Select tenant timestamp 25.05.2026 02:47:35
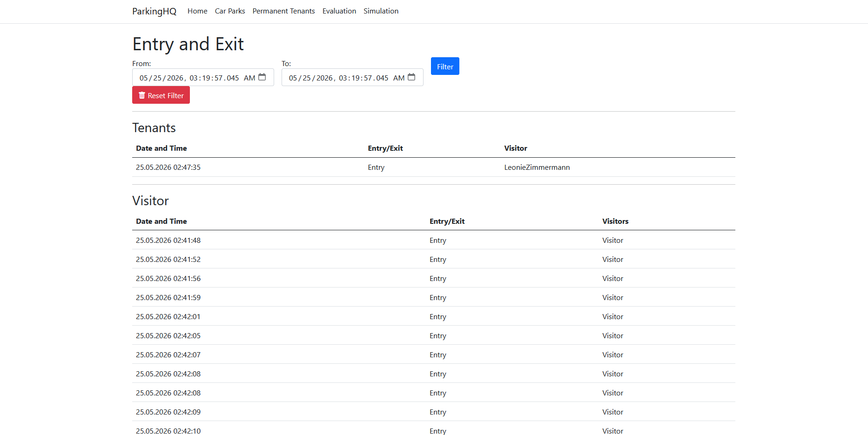Image resolution: width=868 pixels, height=435 pixels. (168, 167)
